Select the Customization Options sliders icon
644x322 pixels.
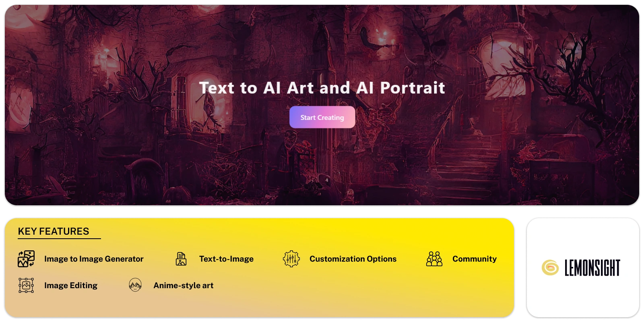point(291,259)
